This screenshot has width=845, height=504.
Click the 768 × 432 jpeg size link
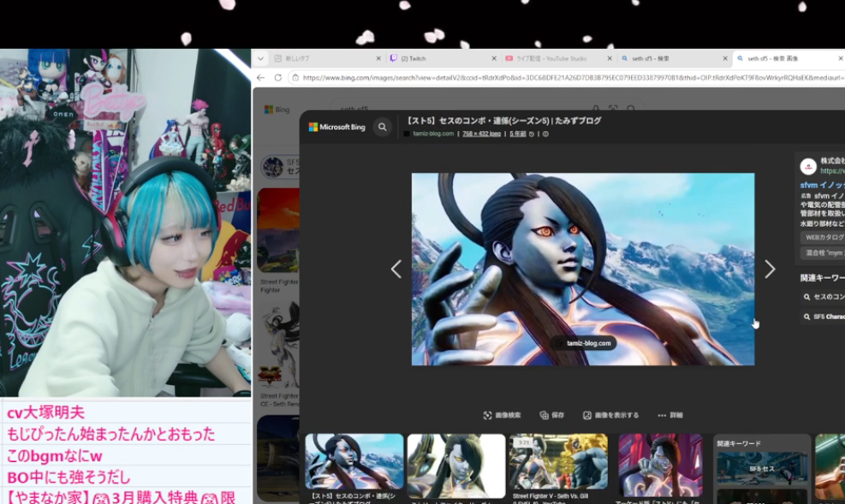pyautogui.click(x=481, y=133)
